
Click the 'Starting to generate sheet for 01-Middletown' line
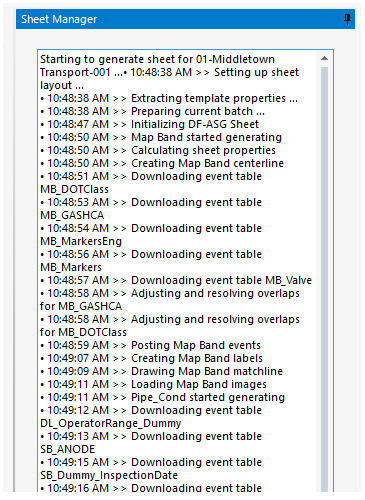(x=157, y=59)
